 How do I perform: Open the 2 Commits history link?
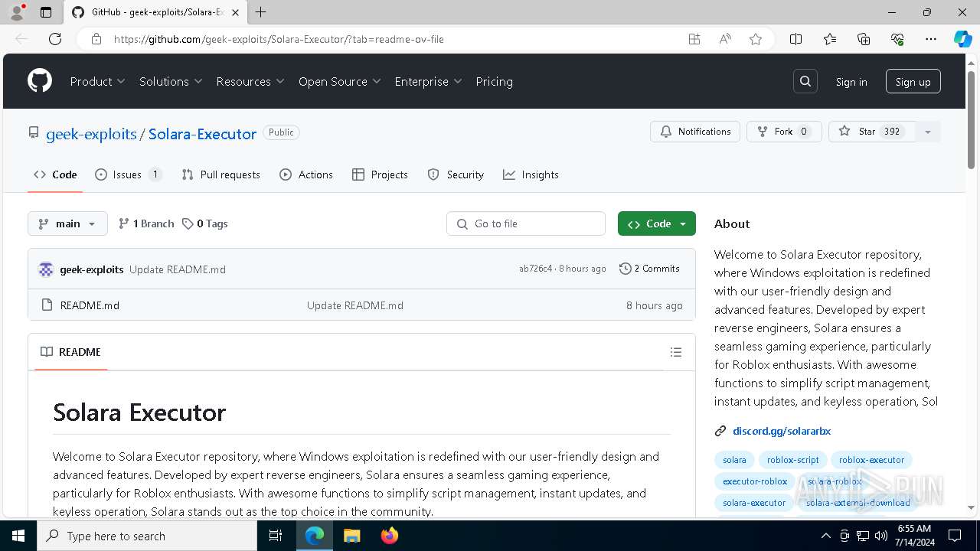coord(649,269)
